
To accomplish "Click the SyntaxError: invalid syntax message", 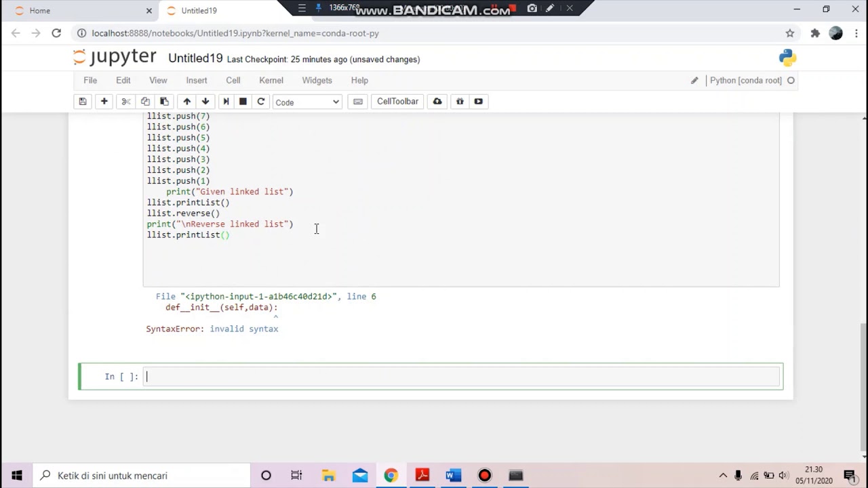I will [x=212, y=329].
